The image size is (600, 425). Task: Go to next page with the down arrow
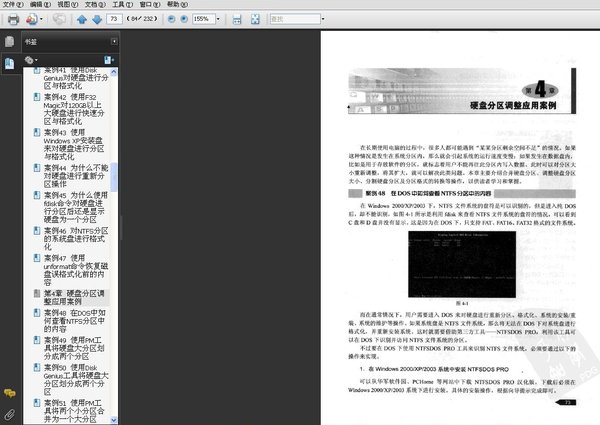[97, 19]
